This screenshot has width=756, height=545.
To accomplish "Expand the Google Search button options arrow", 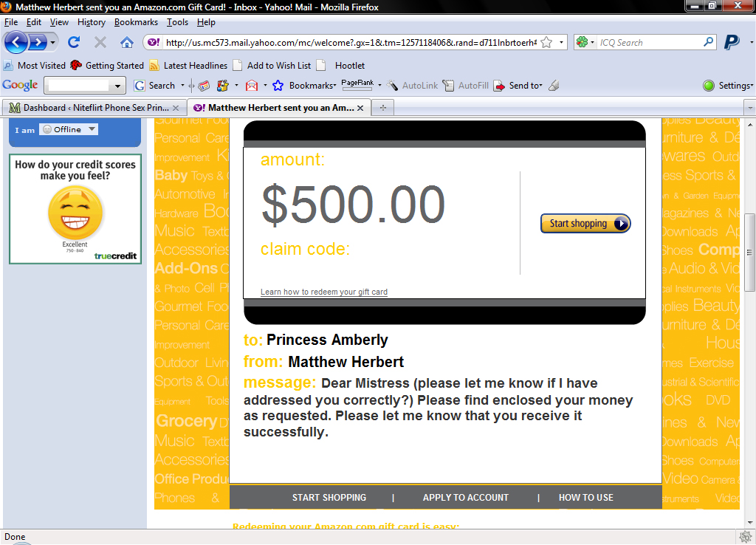I will point(183,86).
